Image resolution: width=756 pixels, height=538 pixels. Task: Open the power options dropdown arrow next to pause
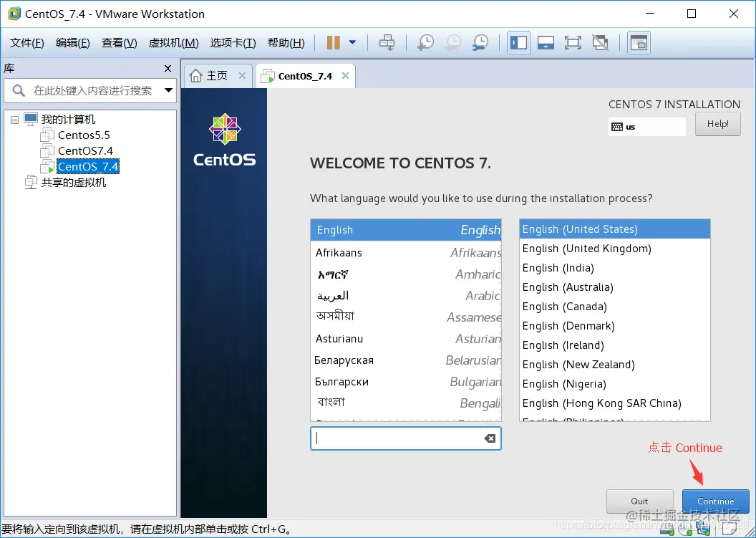pyautogui.click(x=352, y=42)
